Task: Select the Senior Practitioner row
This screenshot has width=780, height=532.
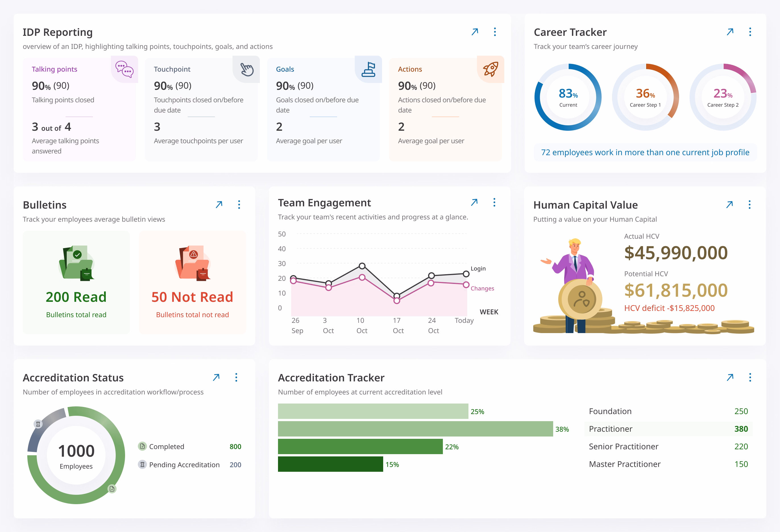Action: coord(668,446)
